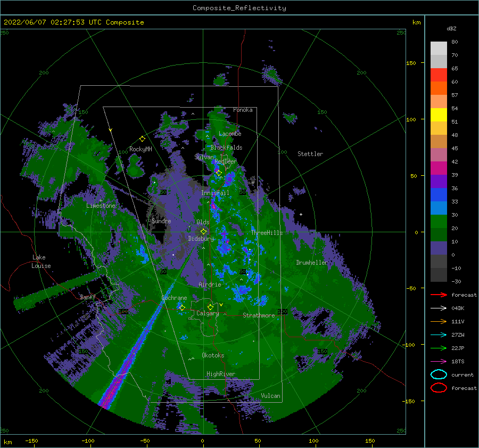The image size is (479, 448).
Task: Click yellow diamond marker inside Calgary outline
Action: [210, 307]
